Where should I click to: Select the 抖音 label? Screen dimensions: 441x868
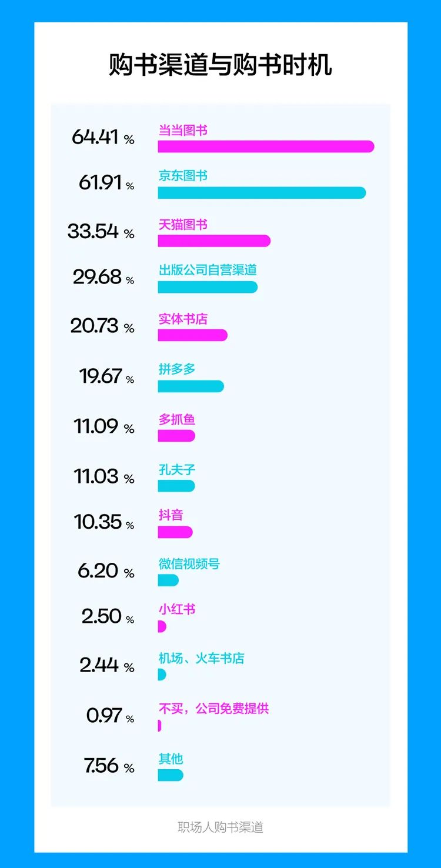point(171,515)
